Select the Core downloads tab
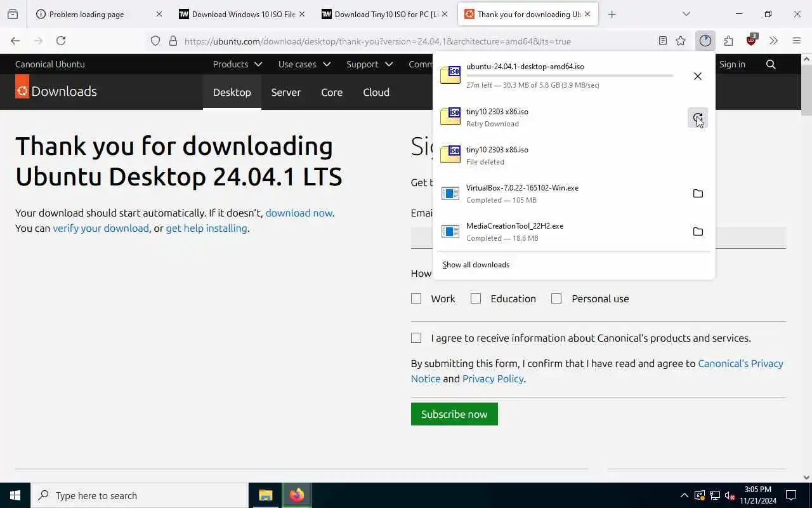Viewport: 812px width, 508px height. [x=332, y=92]
